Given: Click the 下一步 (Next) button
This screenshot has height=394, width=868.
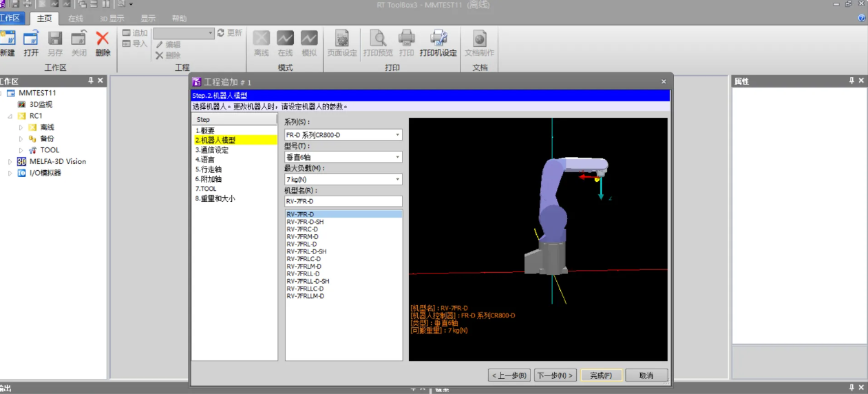Looking at the screenshot, I should (x=555, y=375).
